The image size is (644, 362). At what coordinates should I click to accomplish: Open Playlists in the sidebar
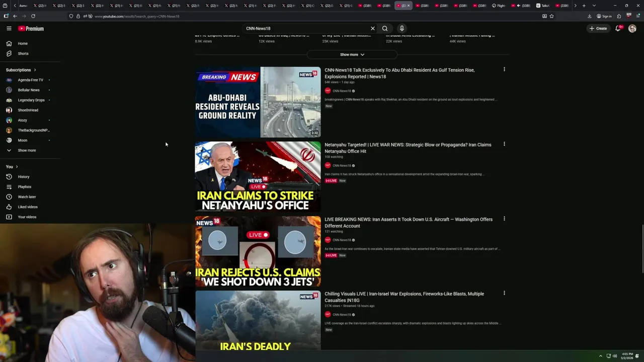25,187
